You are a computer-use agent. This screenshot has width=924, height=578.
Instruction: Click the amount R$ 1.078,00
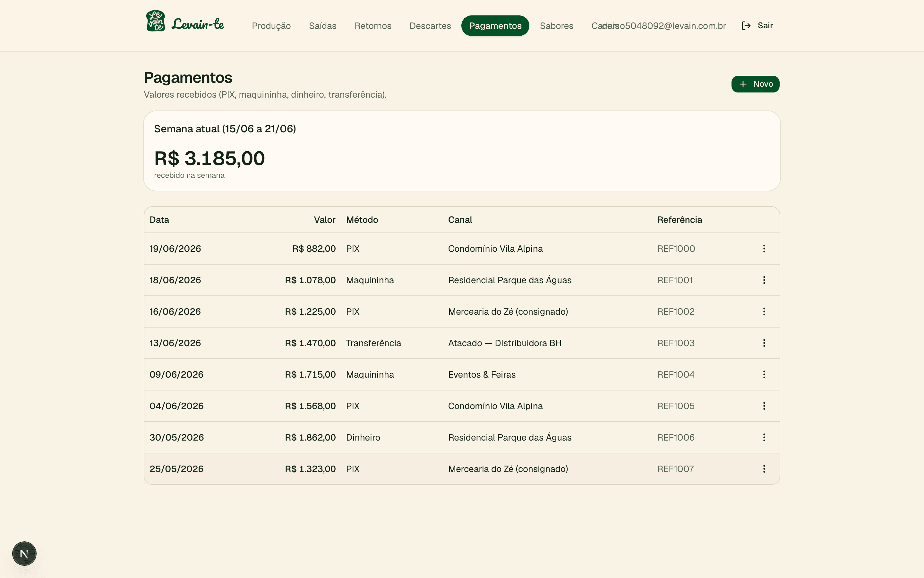pos(311,280)
